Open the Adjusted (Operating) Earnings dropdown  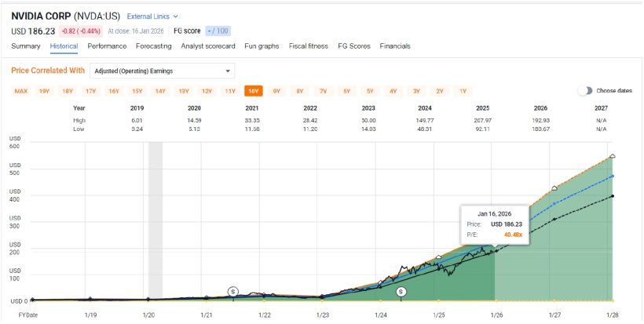(x=161, y=71)
